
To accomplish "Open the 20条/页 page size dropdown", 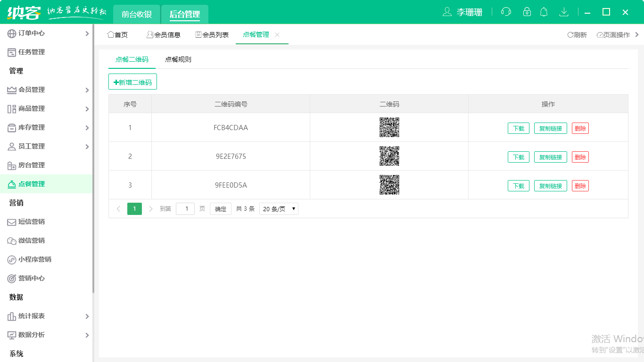I will point(278,208).
